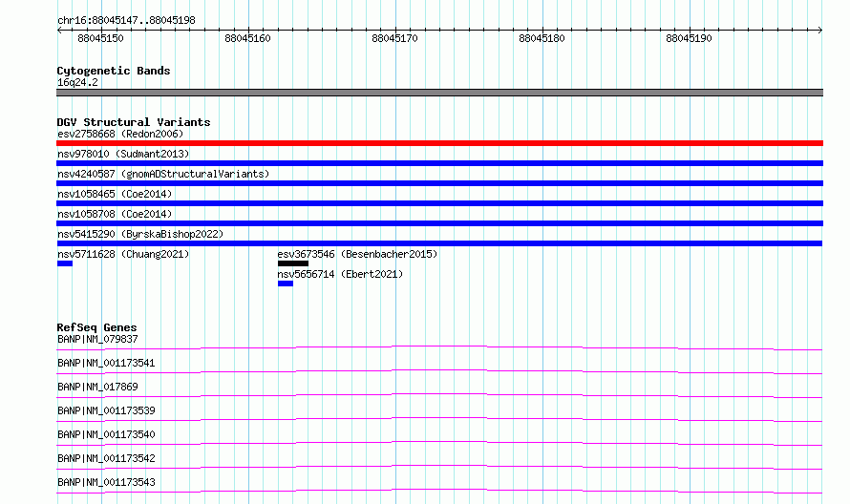Viewport: 850px width, 504px height.
Task: Select variant label nsv978010 (Sudmant2013)
Action: (123, 154)
